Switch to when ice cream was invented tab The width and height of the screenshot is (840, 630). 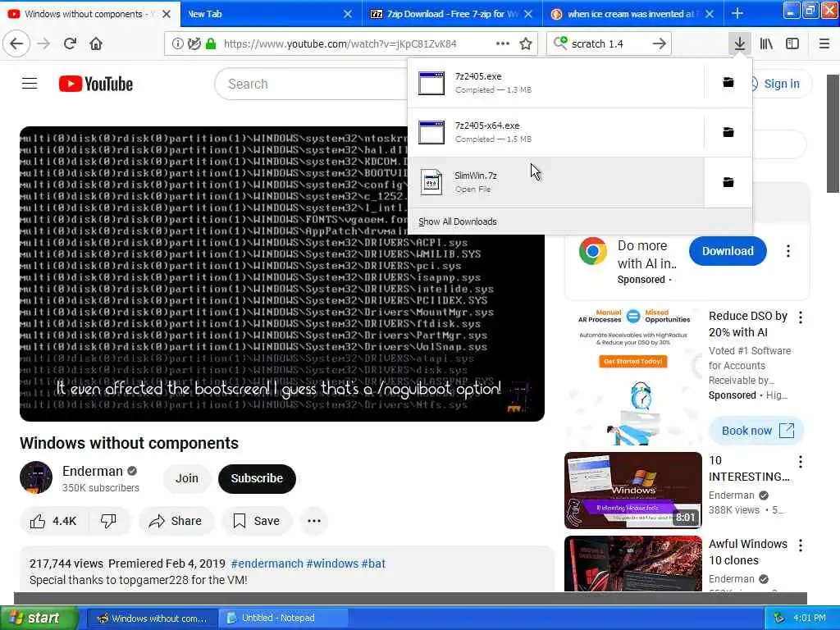coord(624,14)
